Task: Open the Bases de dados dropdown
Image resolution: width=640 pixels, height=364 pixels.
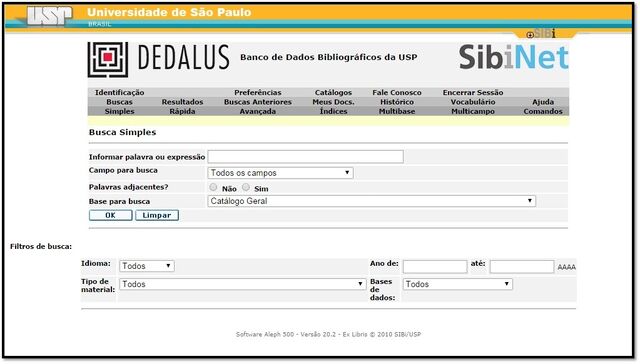Action: (x=458, y=284)
